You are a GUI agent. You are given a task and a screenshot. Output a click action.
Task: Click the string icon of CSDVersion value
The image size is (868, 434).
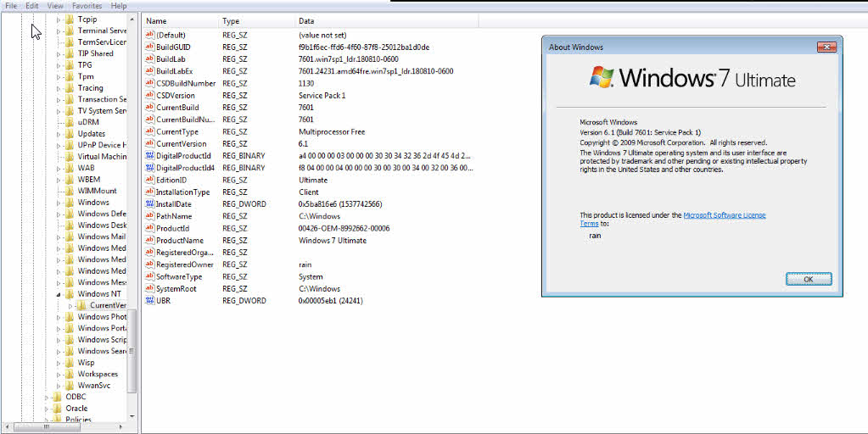tap(149, 96)
